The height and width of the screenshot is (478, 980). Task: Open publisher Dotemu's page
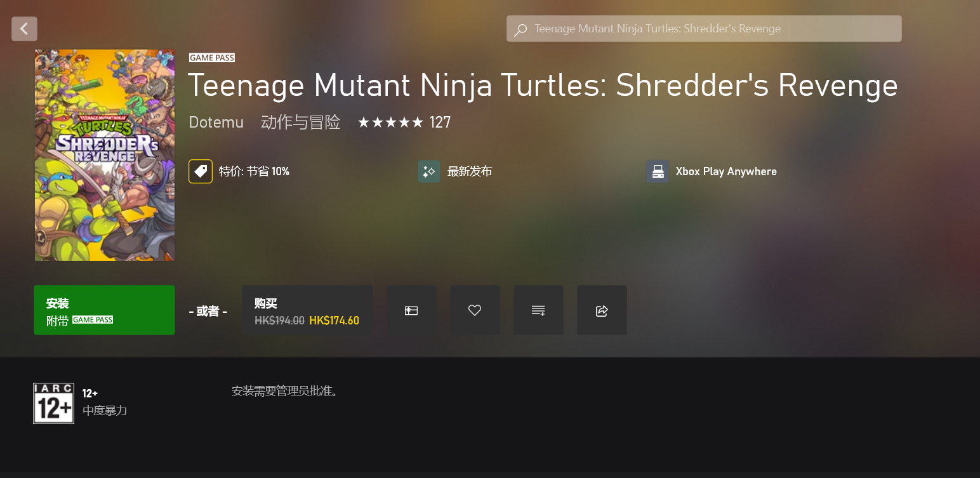pos(216,123)
